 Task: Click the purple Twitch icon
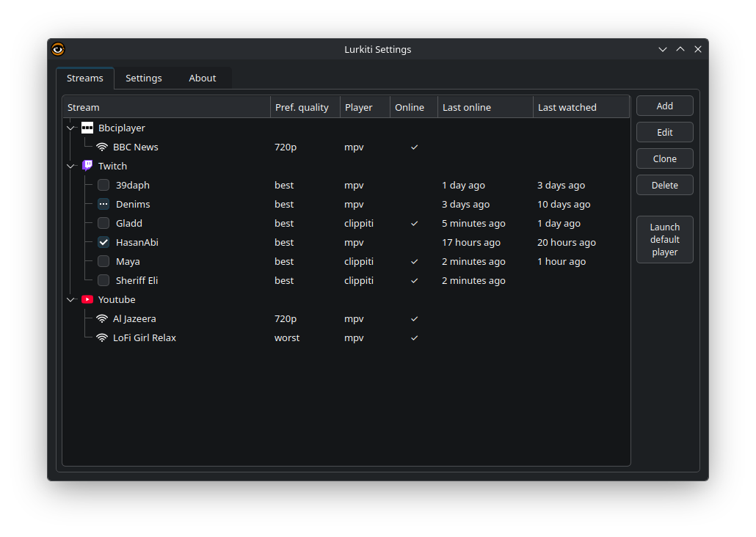coord(87,166)
